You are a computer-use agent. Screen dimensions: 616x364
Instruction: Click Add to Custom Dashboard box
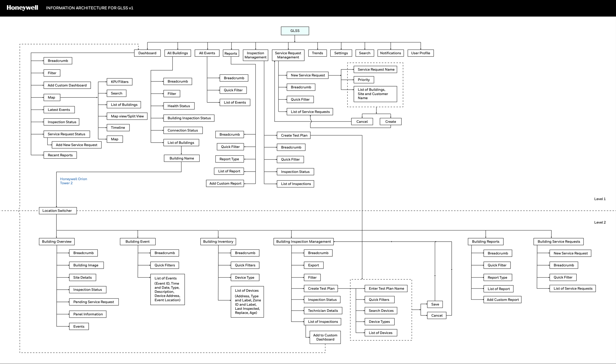(x=325, y=337)
